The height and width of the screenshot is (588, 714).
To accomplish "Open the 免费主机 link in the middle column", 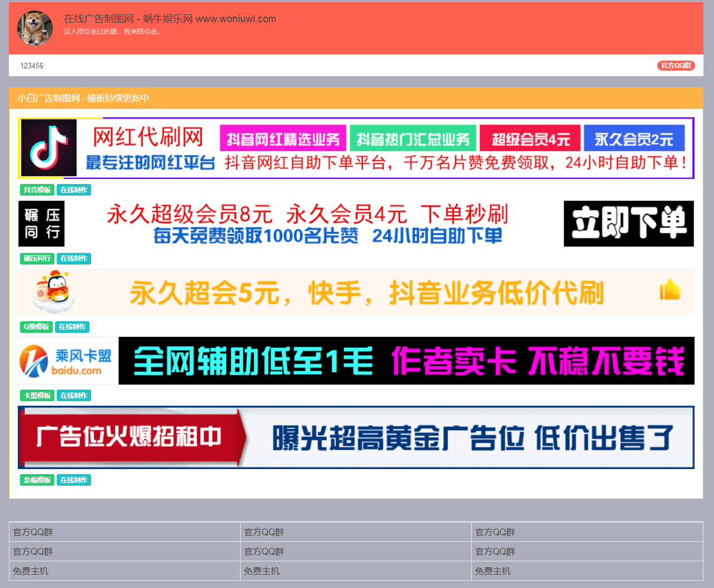I will tap(261, 571).
